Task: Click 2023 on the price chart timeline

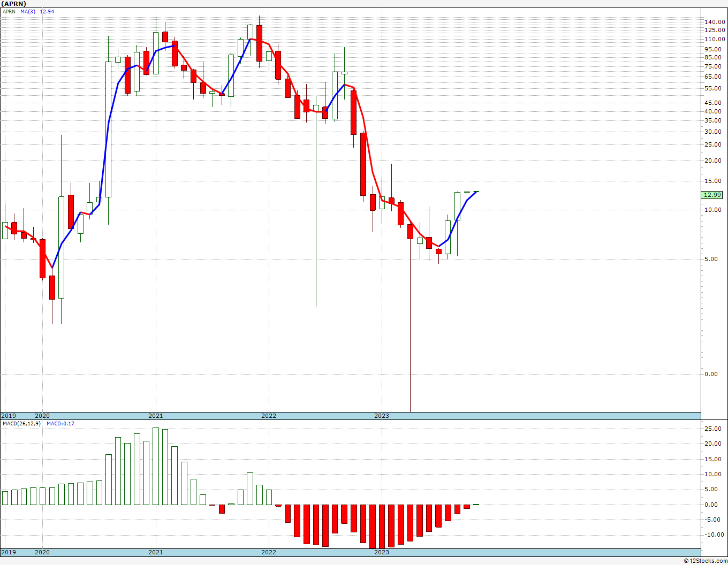Action: pyautogui.click(x=382, y=416)
